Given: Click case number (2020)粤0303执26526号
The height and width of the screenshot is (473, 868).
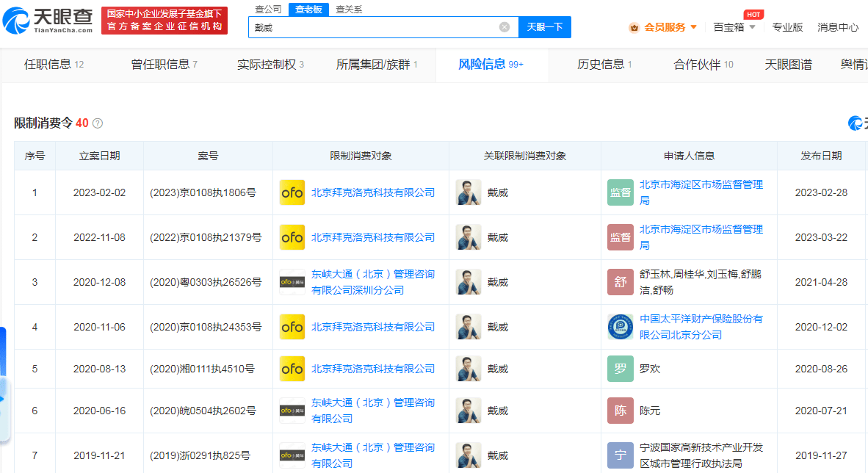Looking at the screenshot, I should 206,283.
